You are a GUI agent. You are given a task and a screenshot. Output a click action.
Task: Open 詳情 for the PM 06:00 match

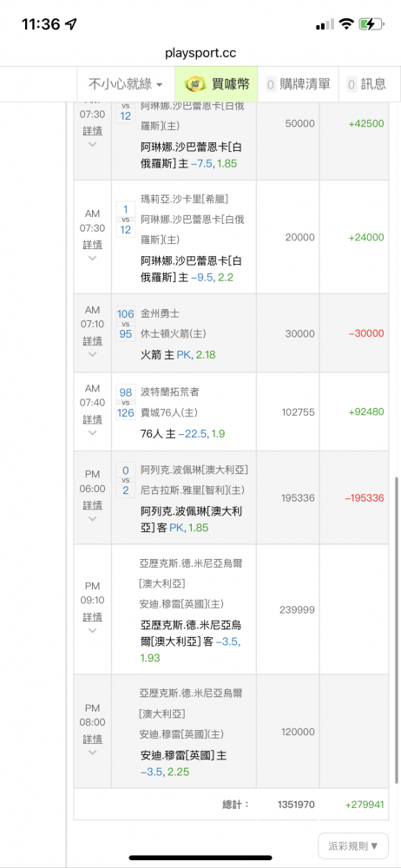pyautogui.click(x=93, y=505)
